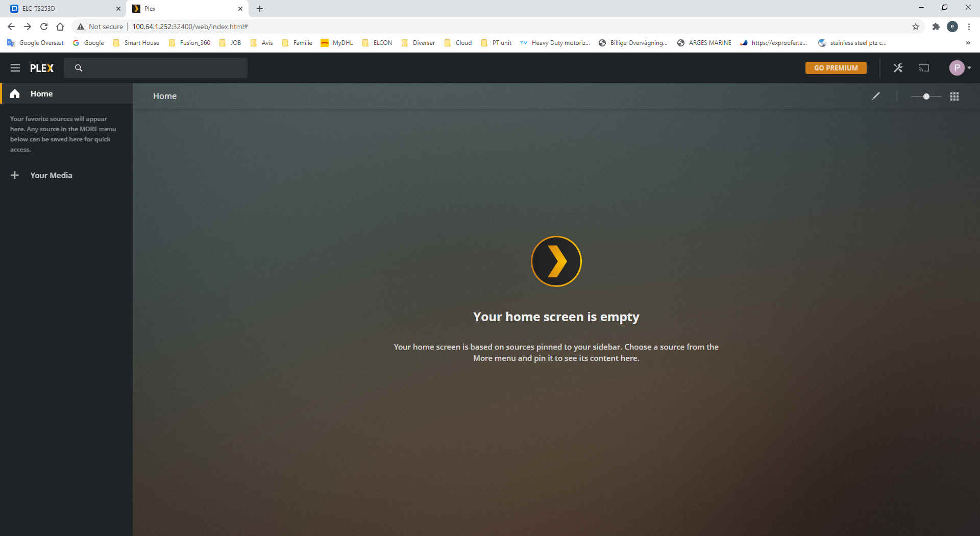Open the Heavy Duty motoriz... bookmark

pyautogui.click(x=555, y=43)
